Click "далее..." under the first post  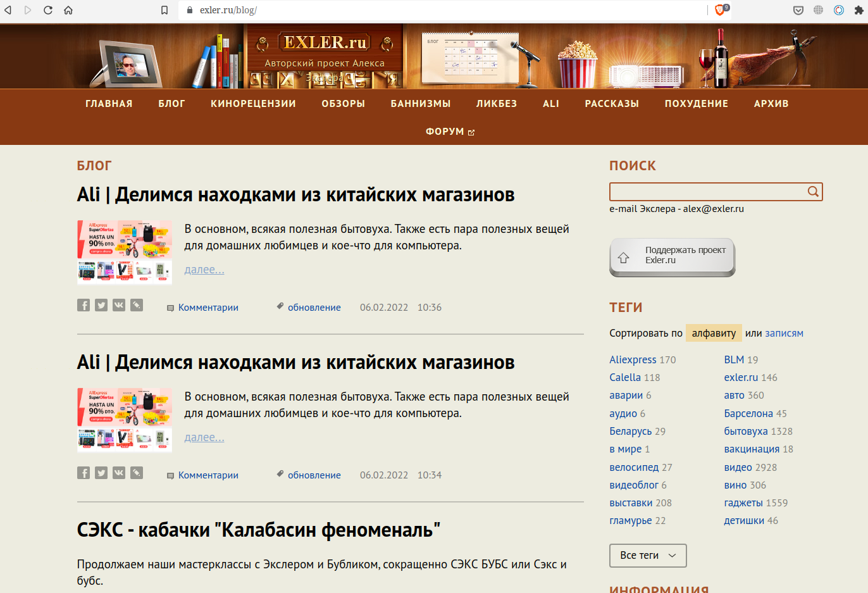[204, 270]
